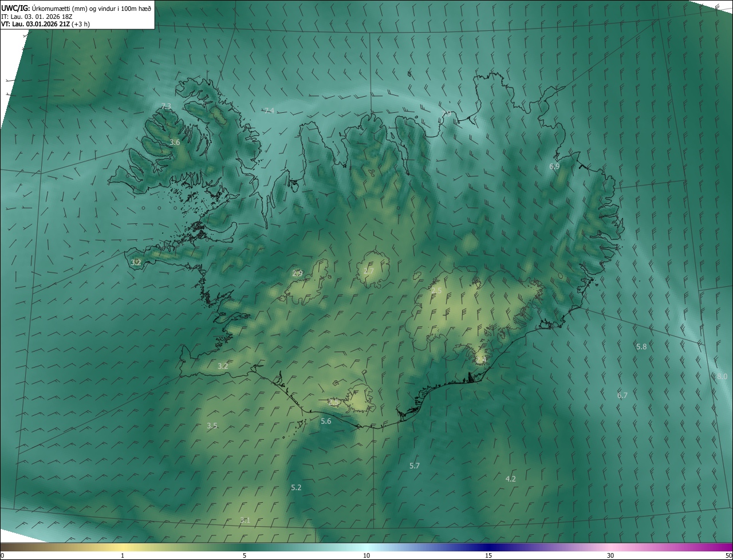Click the 3.5 value label southwest of Iceland
733x560 pixels.
[x=212, y=425]
